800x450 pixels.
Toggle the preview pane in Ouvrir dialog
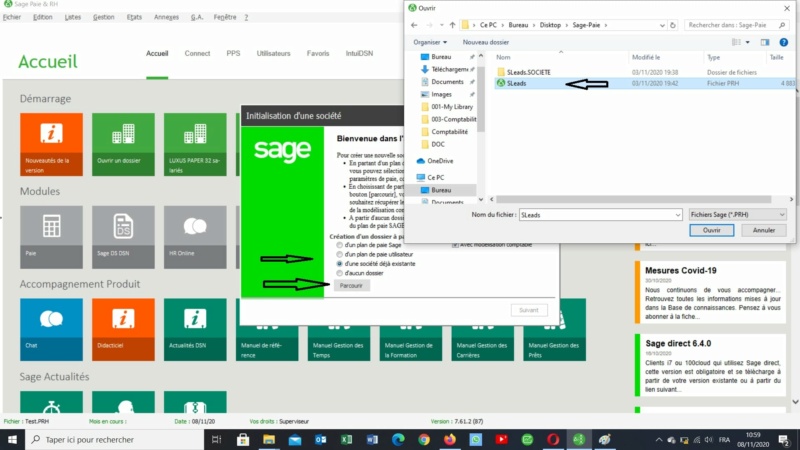(765, 42)
